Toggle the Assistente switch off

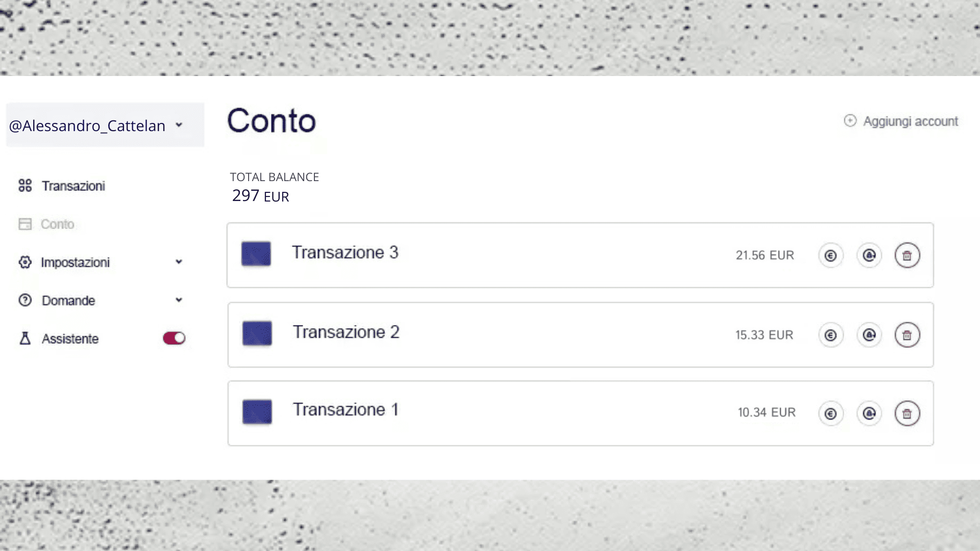point(174,338)
